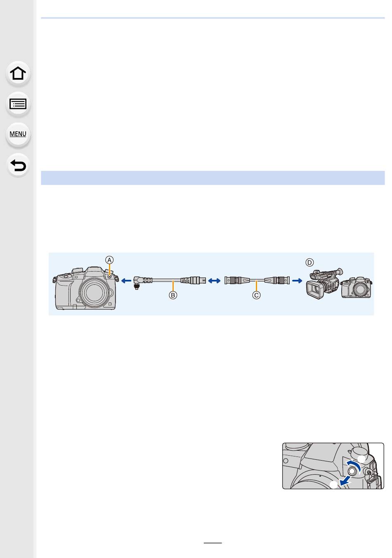
Task: Select the straight BNC cable with two connectors
Action: point(257,281)
